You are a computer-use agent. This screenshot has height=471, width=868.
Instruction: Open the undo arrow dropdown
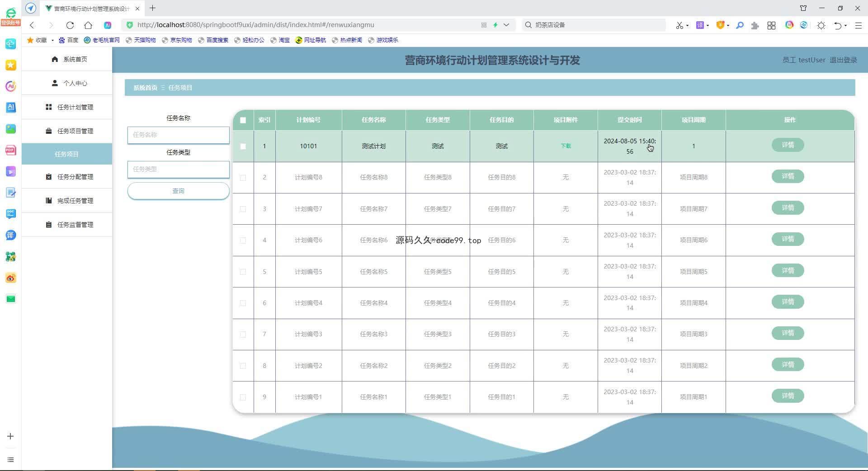(845, 26)
